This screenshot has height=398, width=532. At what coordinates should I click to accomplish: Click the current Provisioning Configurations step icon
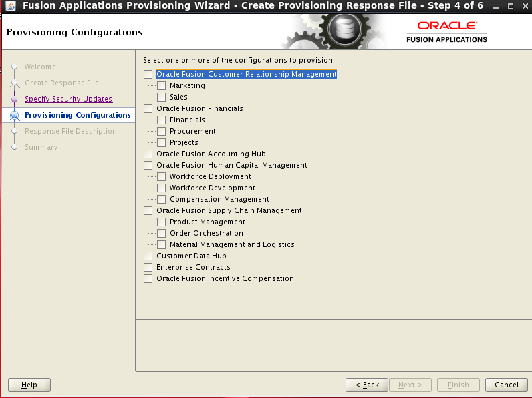(14, 116)
